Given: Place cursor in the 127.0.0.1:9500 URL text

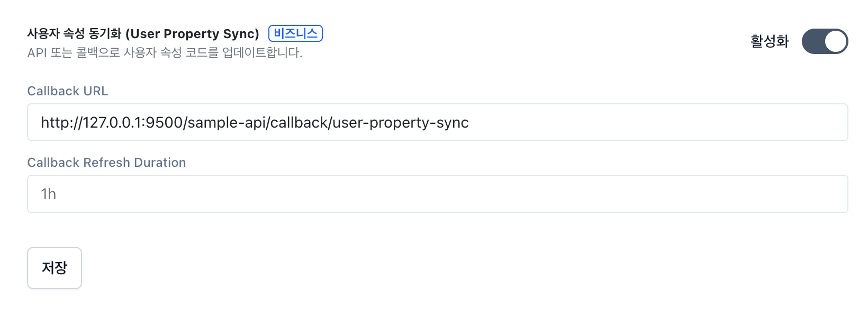Looking at the screenshot, I should tap(133, 122).
